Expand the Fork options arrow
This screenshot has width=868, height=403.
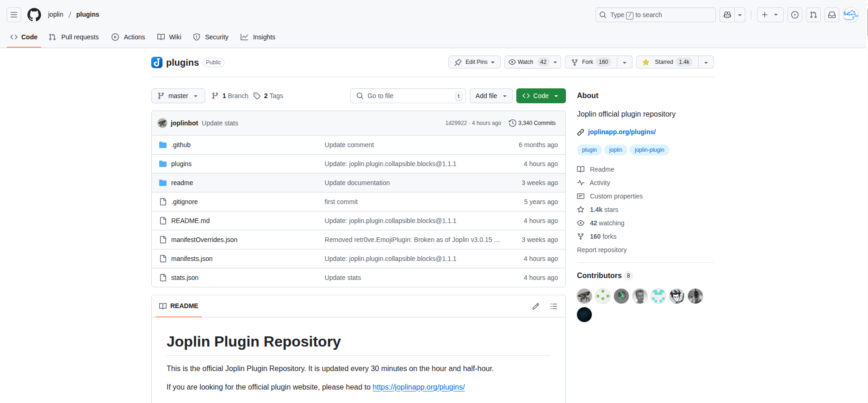(x=625, y=62)
